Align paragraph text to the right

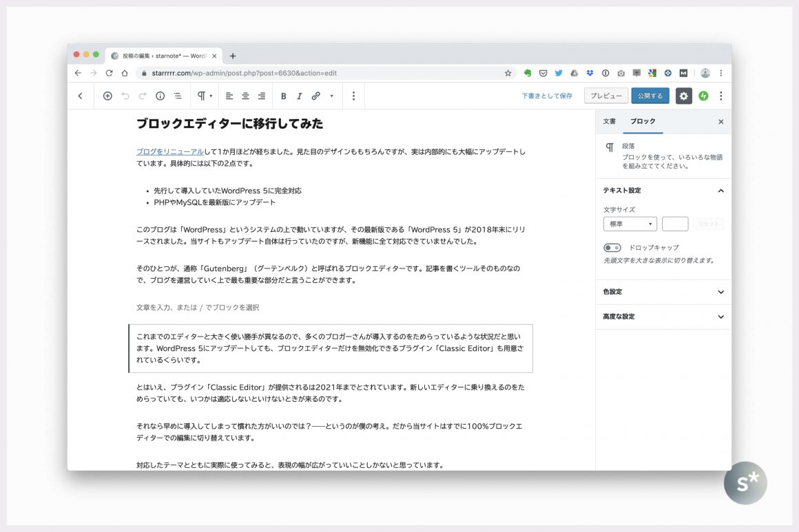262,96
